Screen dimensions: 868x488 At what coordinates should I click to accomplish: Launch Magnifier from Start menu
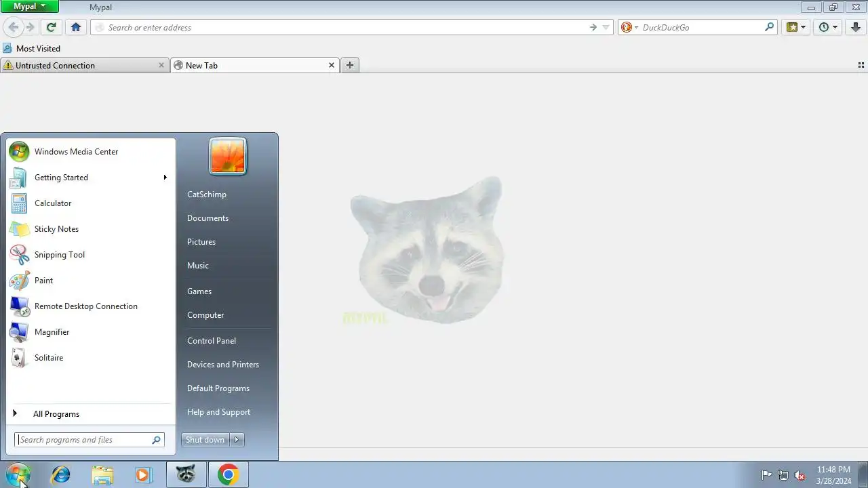(91, 332)
